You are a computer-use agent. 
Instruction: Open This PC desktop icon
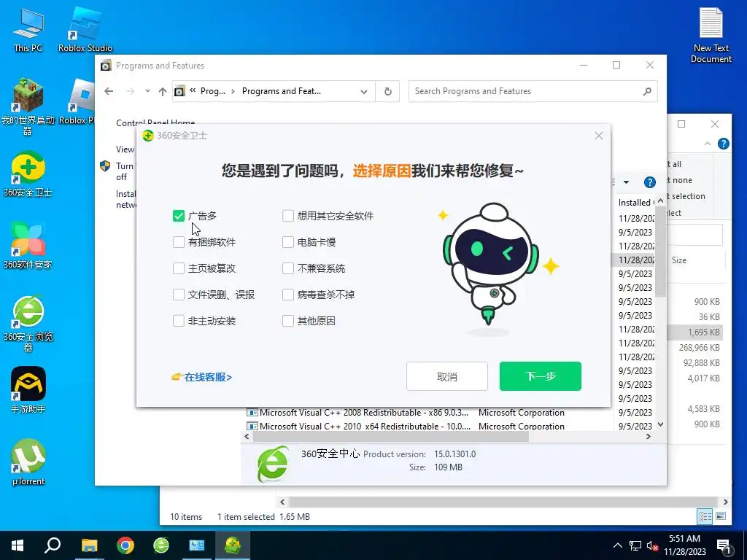28,29
